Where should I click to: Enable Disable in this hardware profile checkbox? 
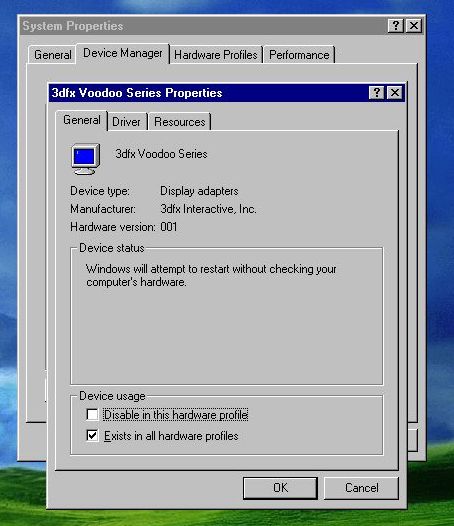(x=92, y=415)
